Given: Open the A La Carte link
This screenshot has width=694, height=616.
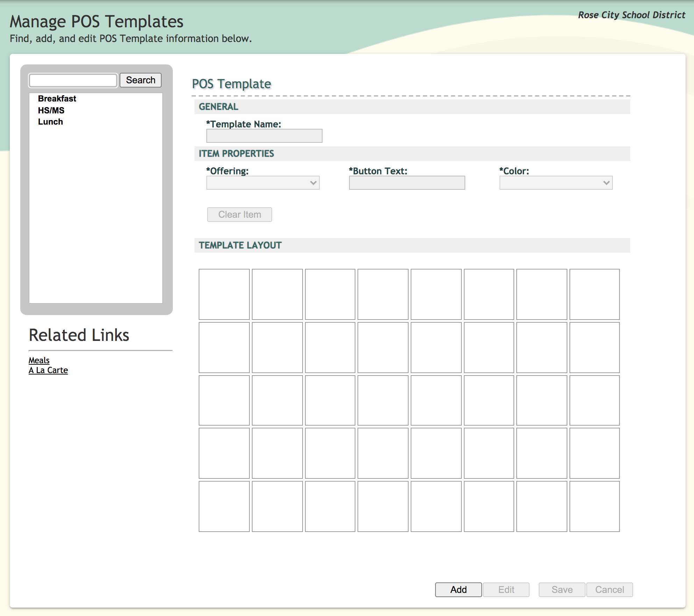Looking at the screenshot, I should tap(48, 370).
